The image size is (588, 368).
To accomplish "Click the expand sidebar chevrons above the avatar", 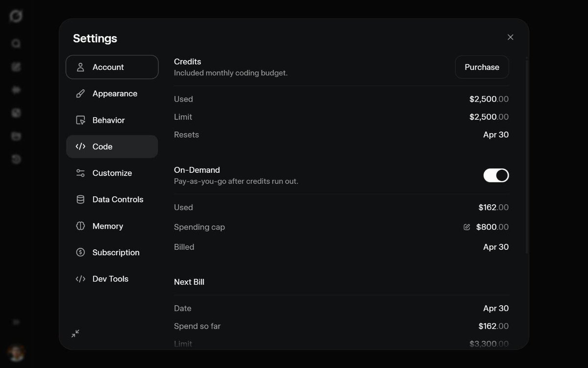I will 16,322.
